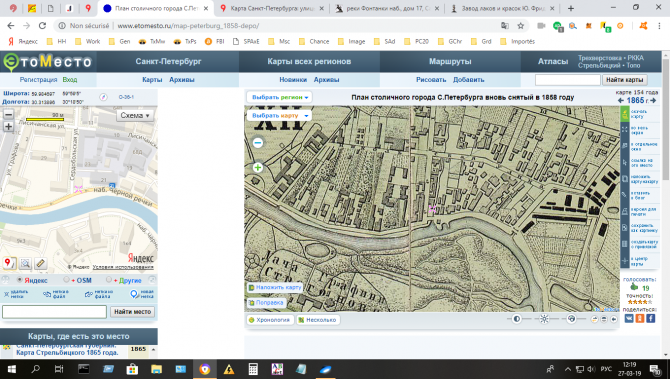Click the Yandex map zoom-to-area magnifier tool
The height and width of the screenshot is (379, 670).
click(x=25, y=263)
